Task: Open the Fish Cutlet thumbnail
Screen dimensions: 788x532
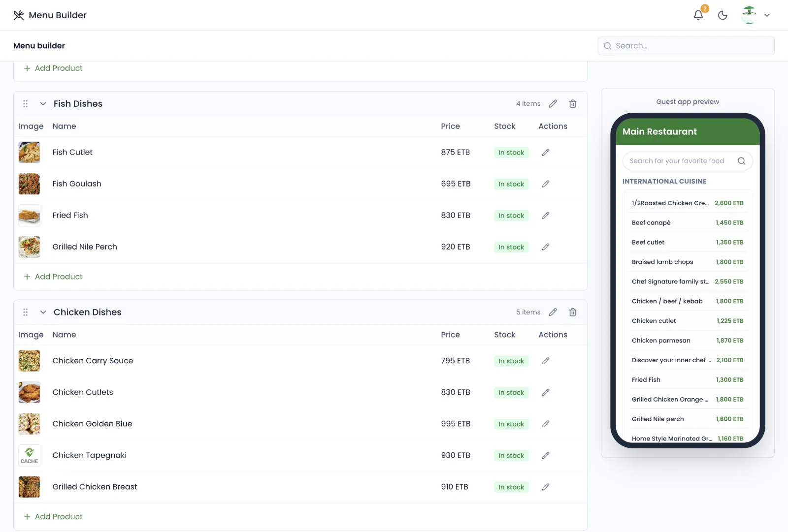Action: click(29, 153)
